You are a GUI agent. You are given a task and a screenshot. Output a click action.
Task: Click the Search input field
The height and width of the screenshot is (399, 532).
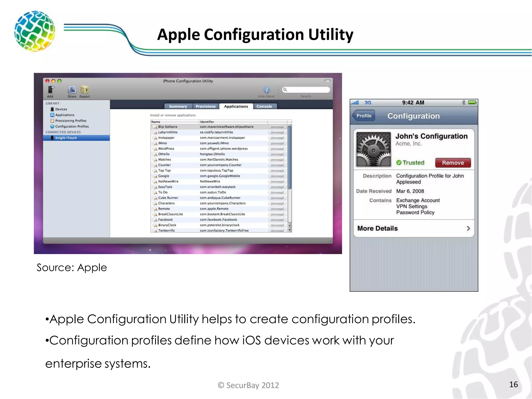[306, 90]
